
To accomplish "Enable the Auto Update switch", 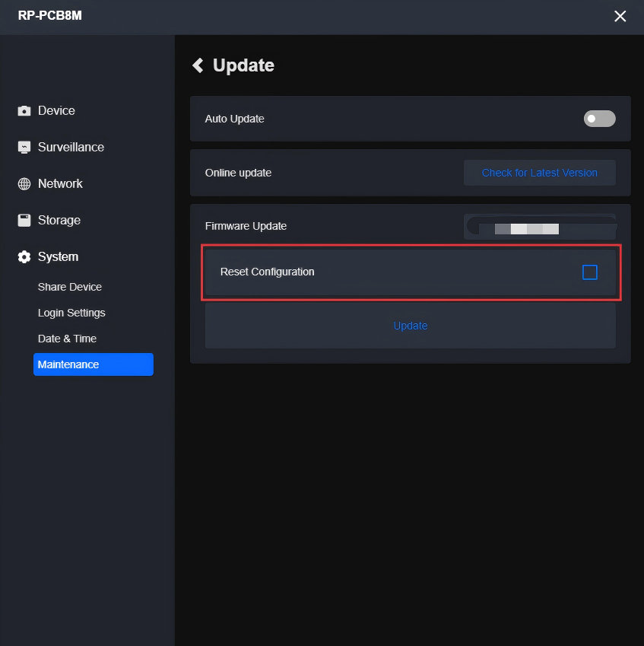I will 599,119.
